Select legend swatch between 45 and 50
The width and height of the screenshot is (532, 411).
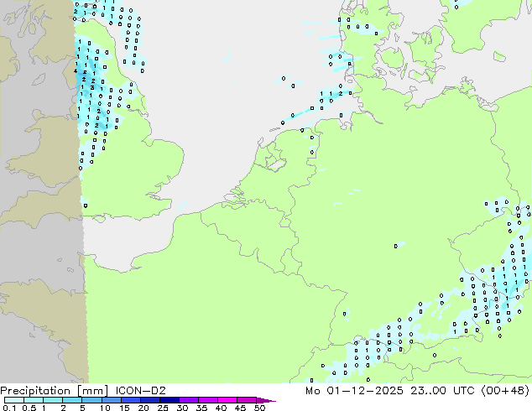[x=247, y=400]
